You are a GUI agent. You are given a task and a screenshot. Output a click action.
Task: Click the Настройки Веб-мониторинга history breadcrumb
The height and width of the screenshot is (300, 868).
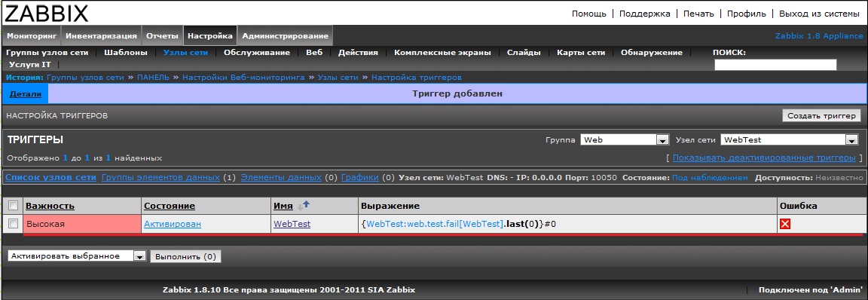[243, 78]
